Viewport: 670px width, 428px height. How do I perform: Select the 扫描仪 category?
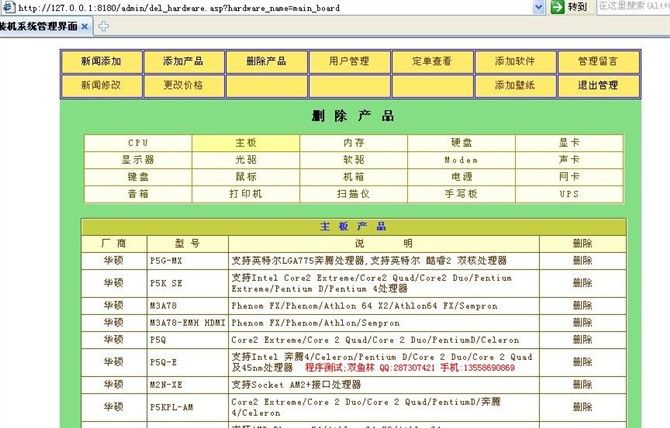(x=353, y=194)
